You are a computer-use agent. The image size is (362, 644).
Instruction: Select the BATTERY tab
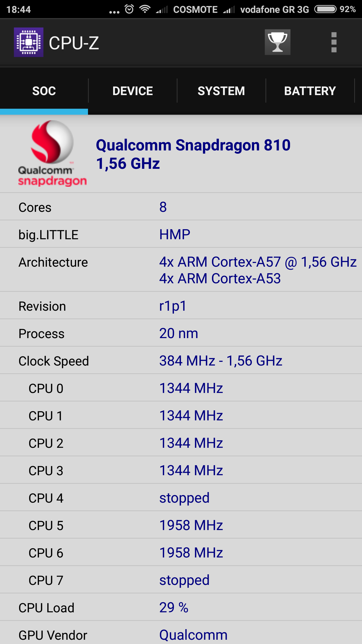pyautogui.click(x=310, y=91)
